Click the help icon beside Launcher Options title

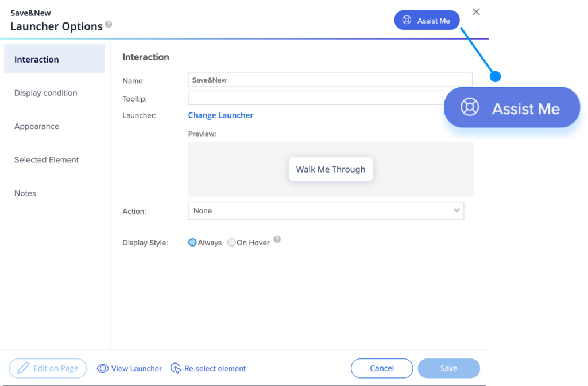tap(109, 24)
